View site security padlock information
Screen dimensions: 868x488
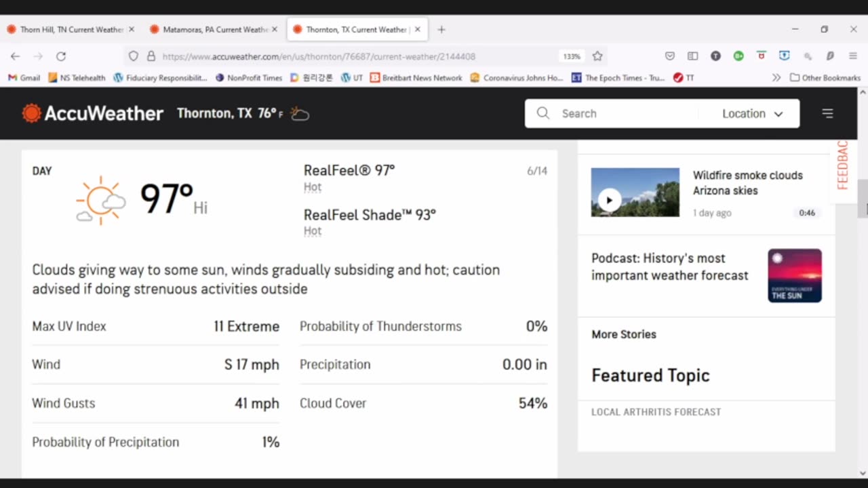(x=151, y=56)
